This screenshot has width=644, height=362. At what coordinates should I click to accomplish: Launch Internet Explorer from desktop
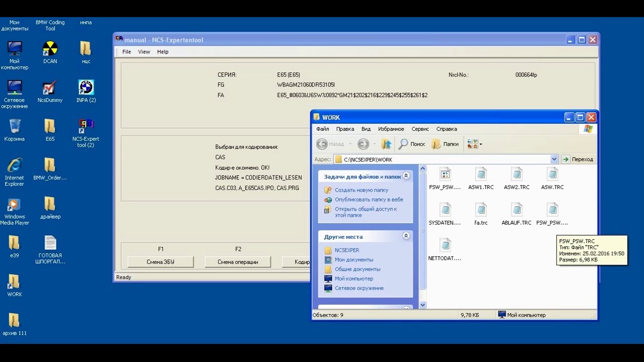(x=15, y=172)
